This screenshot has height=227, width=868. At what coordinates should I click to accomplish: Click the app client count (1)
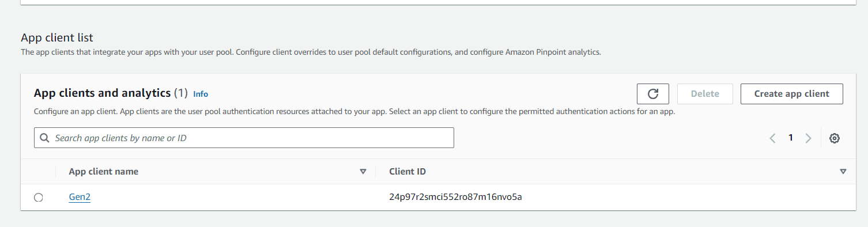[181, 93]
